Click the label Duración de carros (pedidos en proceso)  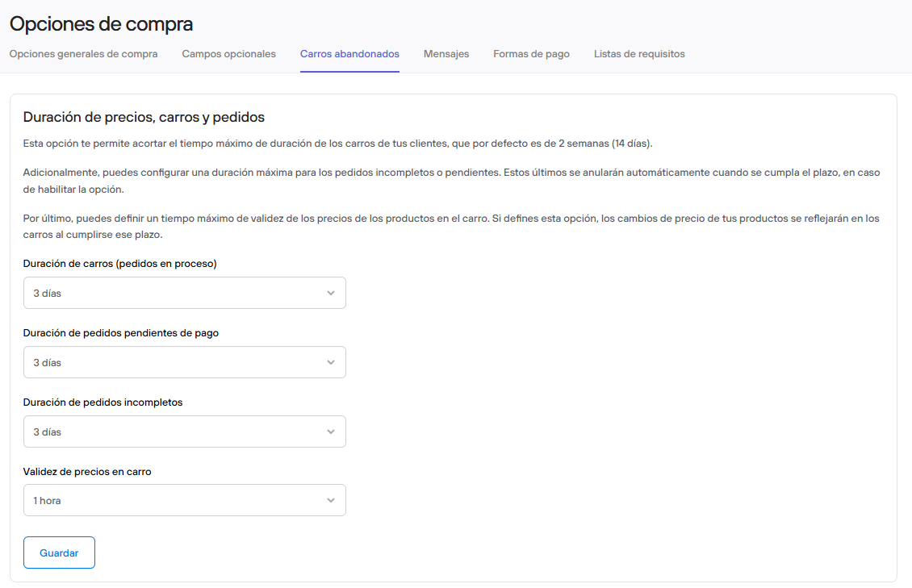pos(119,264)
